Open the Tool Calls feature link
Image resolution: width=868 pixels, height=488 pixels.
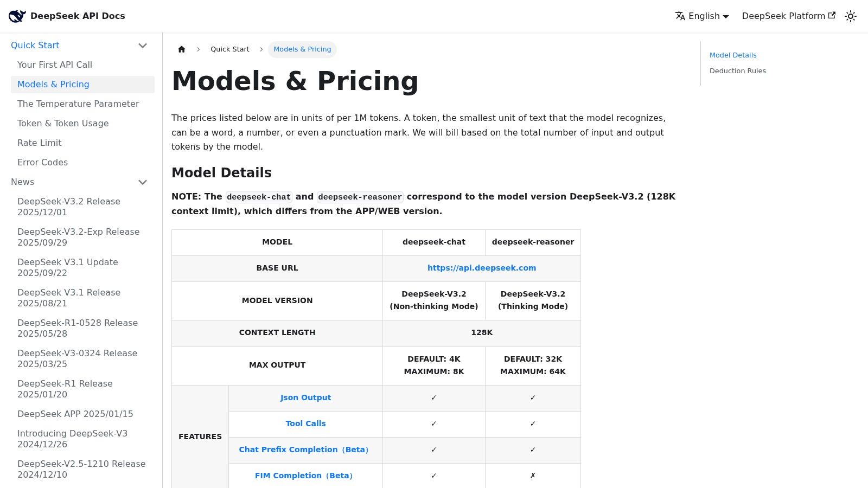point(305,423)
